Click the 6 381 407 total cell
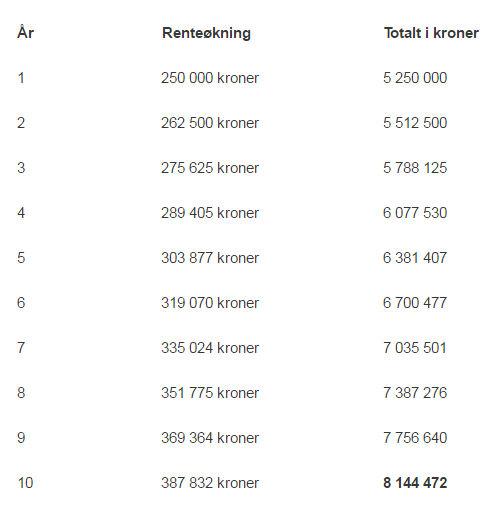The image size is (504, 514). (x=415, y=258)
